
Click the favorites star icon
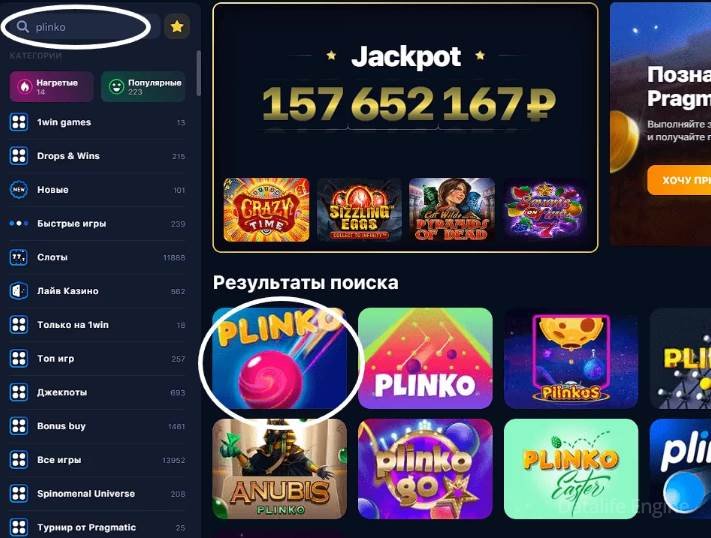click(x=177, y=27)
